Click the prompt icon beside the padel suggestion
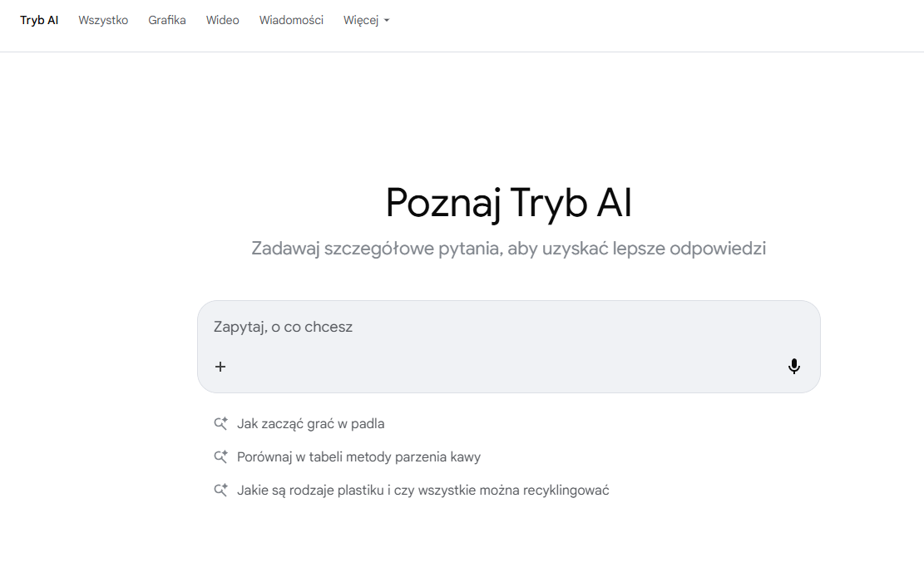This screenshot has width=924, height=587. click(220, 423)
